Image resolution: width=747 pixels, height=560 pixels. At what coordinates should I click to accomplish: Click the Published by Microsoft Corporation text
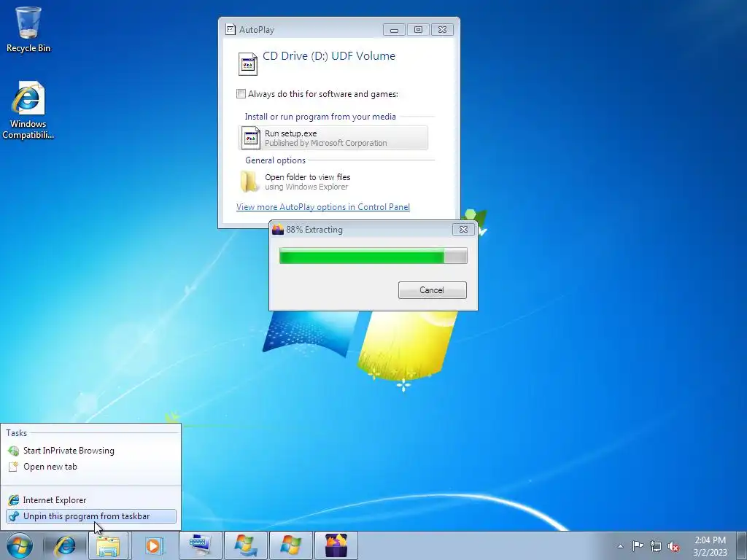[326, 144]
